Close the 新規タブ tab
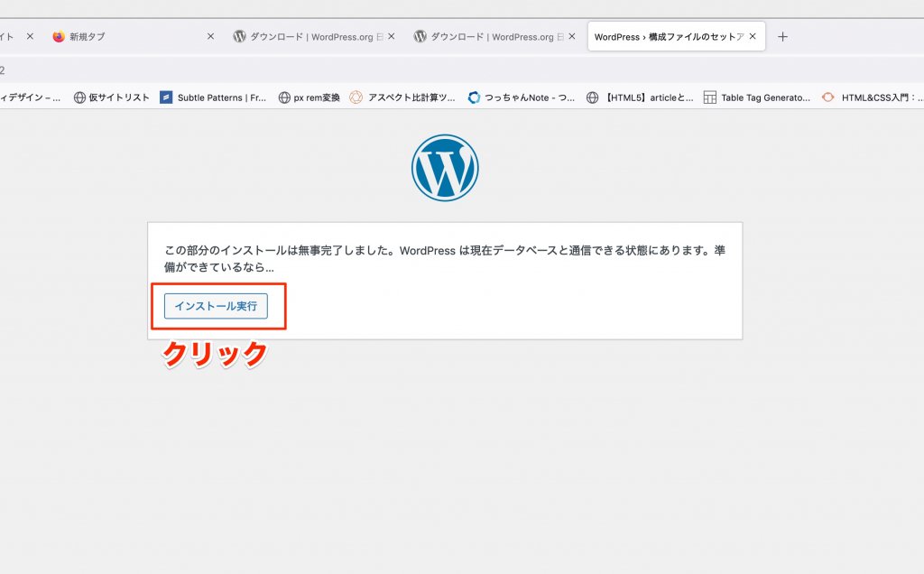Viewport: 924px width, 574px height. (210, 37)
